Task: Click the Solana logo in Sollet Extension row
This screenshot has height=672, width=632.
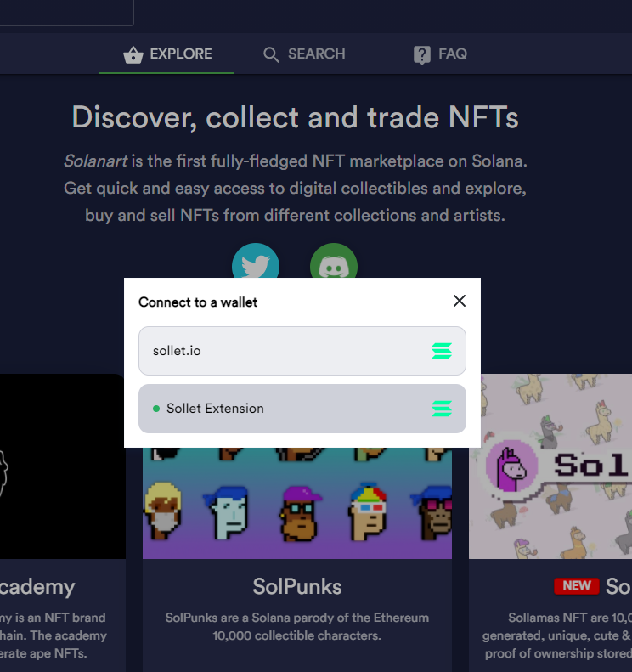Action: 442,409
